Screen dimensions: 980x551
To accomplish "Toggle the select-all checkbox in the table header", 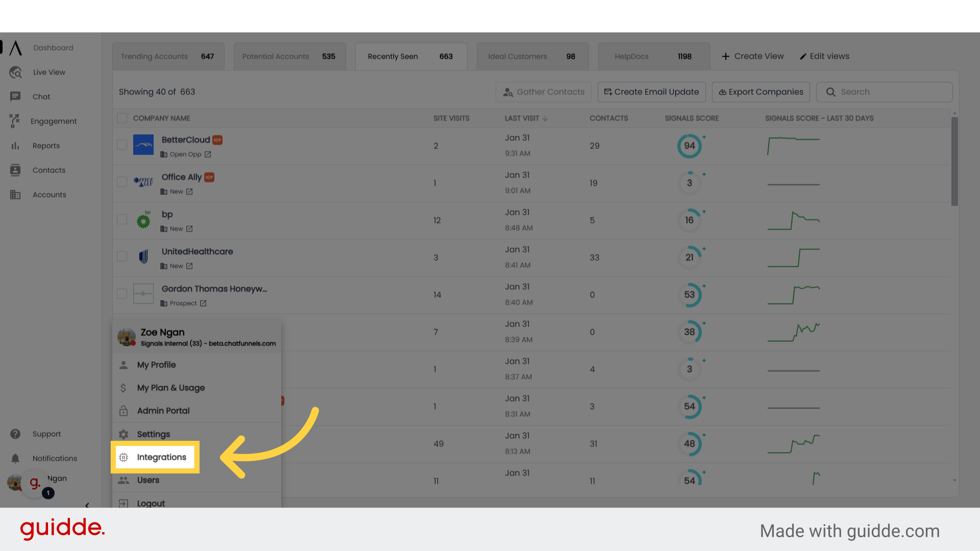I will point(122,118).
